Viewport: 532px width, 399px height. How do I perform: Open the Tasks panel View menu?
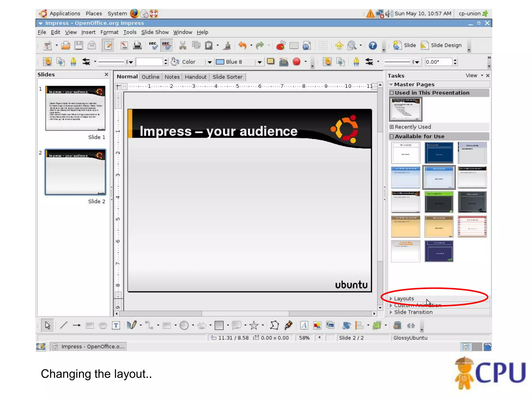[474, 76]
